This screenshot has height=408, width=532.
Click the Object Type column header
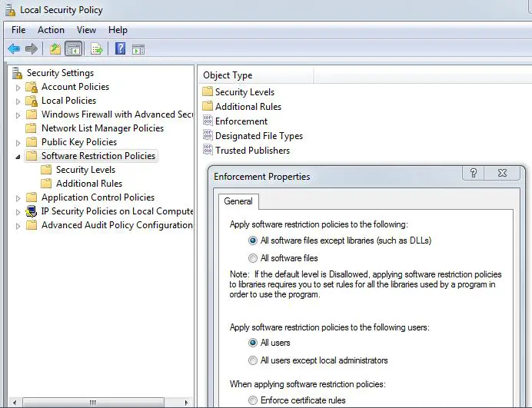point(255,75)
